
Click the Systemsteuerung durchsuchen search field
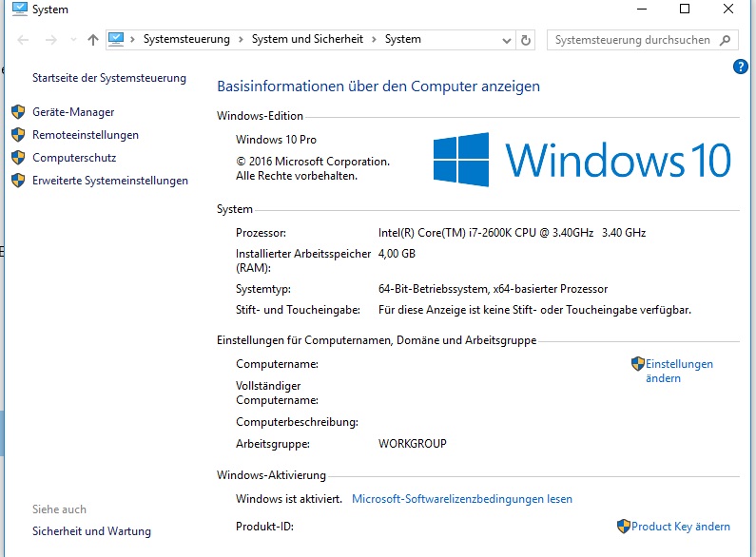point(642,40)
